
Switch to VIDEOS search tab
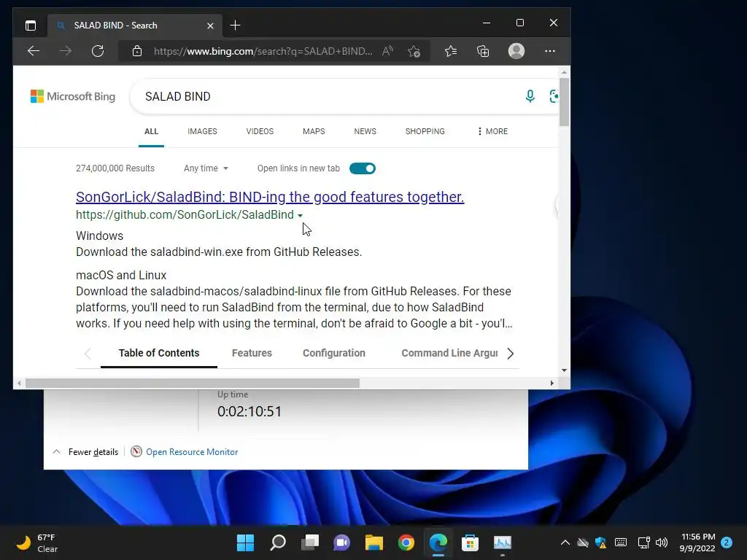[x=260, y=131]
